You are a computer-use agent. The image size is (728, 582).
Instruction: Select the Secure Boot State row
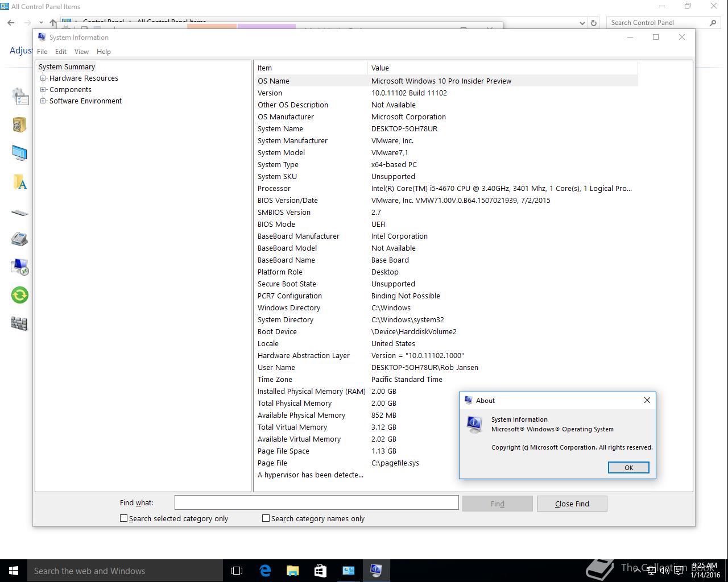(446, 284)
